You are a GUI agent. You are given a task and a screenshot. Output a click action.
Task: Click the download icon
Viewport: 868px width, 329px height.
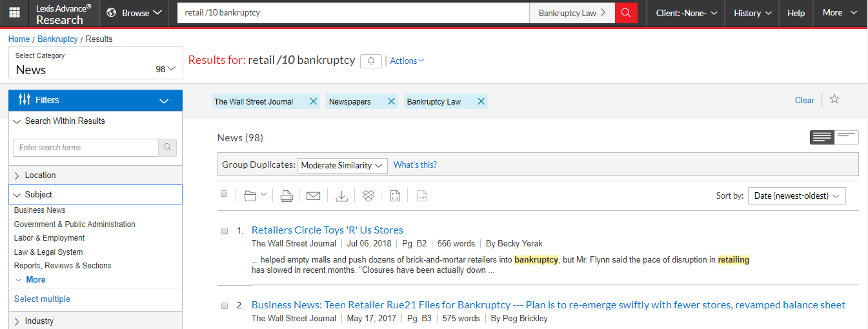coord(342,195)
